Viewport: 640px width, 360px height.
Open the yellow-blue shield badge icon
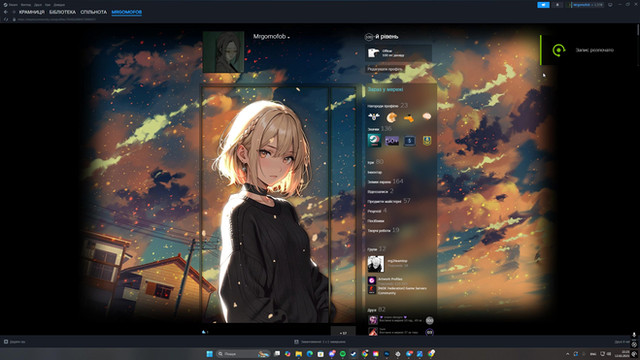click(427, 141)
